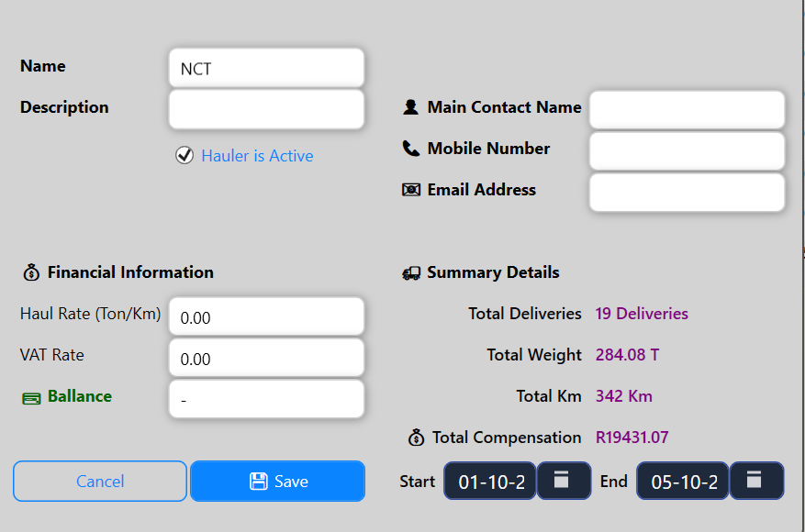Save the hauler details

(278, 482)
